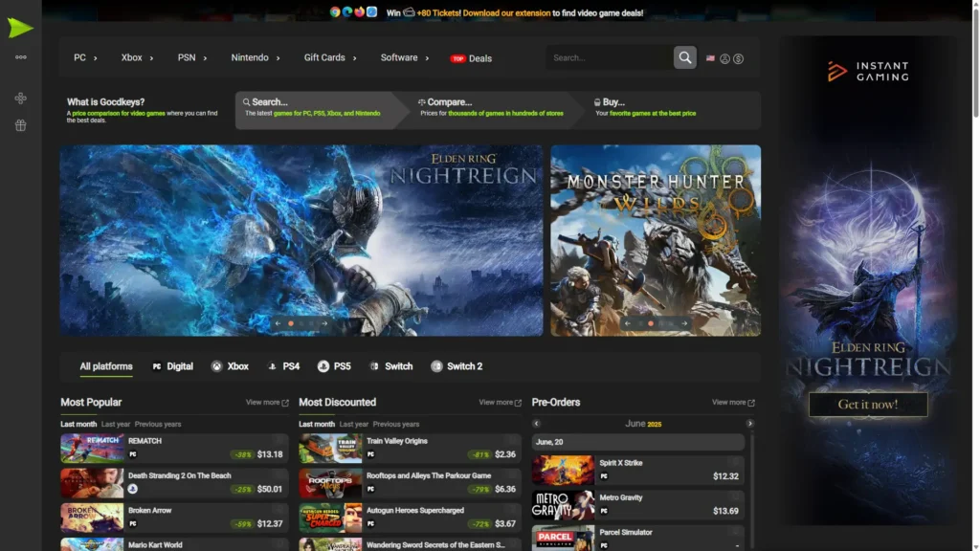Click View more under Most Popular
980x551 pixels.
tap(267, 403)
